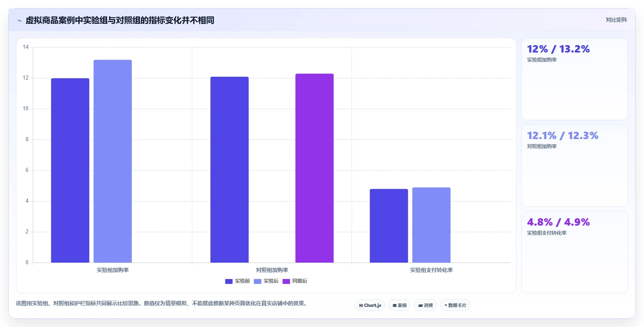
Task: Click the 对照组加购率 caption in second card
Action: [x=542, y=146]
